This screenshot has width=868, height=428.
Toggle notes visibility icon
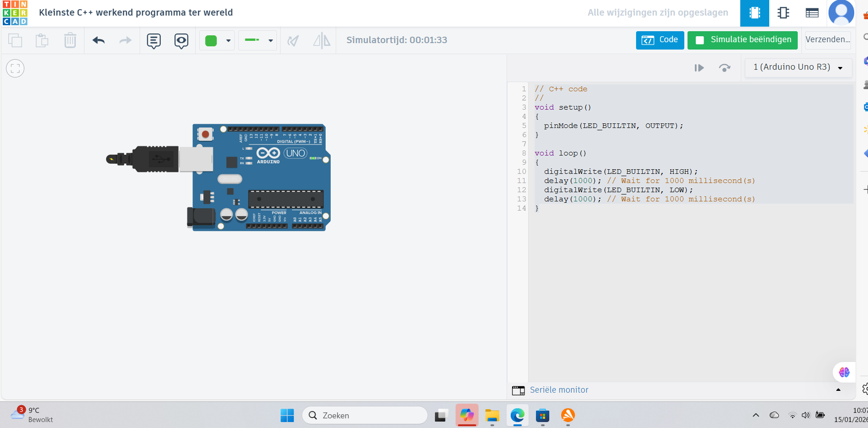click(181, 41)
